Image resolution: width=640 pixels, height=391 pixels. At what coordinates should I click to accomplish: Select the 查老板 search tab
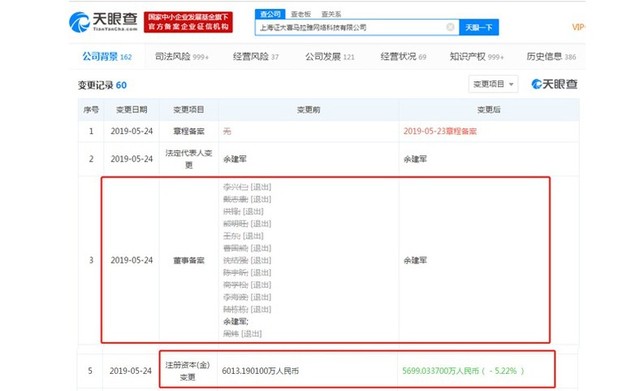click(301, 14)
